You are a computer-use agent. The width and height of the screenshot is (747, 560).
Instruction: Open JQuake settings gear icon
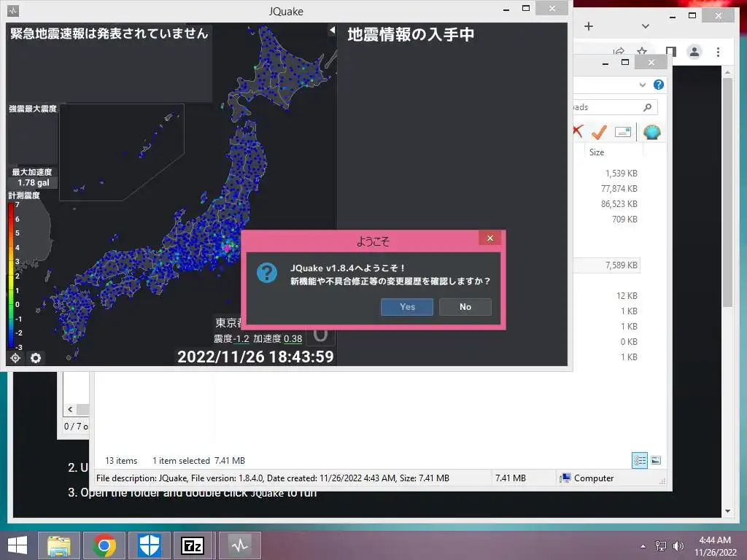(x=36, y=357)
